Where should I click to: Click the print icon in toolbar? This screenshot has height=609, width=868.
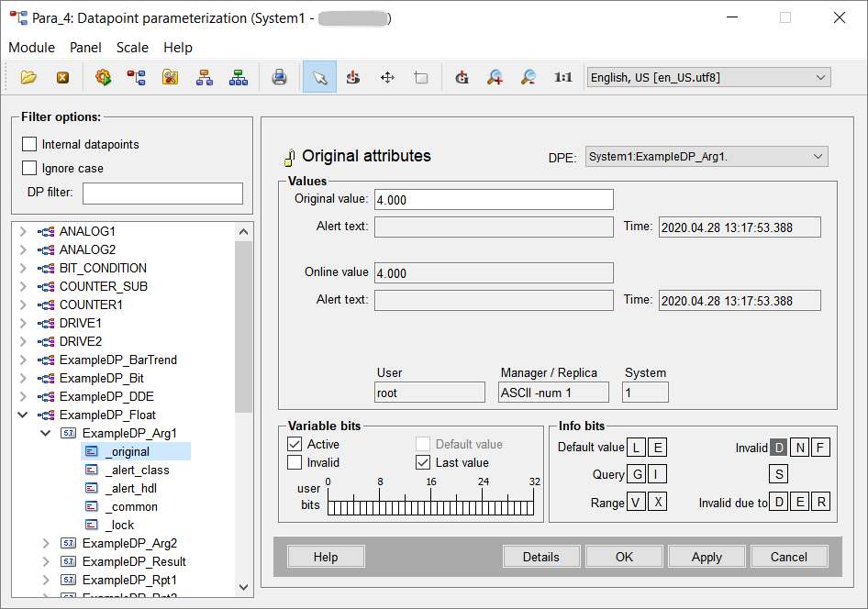(279, 78)
